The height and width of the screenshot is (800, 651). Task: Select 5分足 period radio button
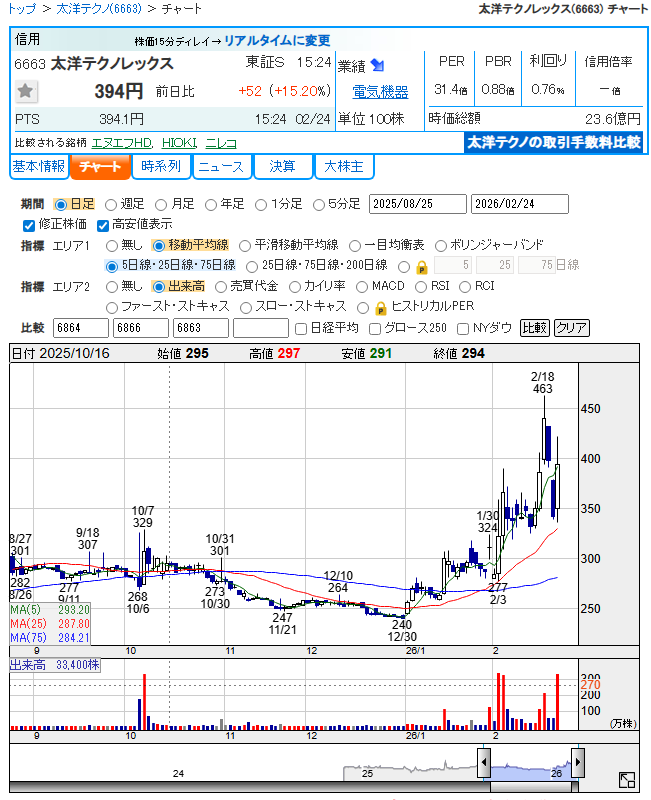pos(319,205)
